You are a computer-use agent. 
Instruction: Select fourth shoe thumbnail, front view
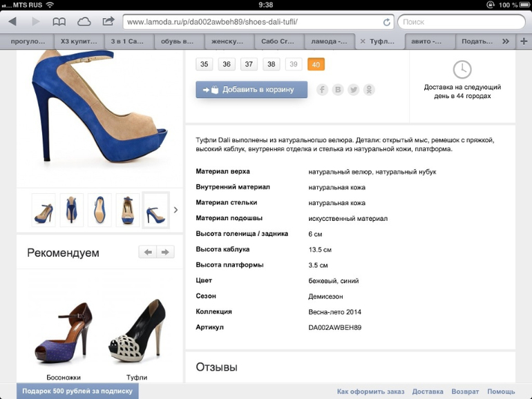click(x=128, y=210)
